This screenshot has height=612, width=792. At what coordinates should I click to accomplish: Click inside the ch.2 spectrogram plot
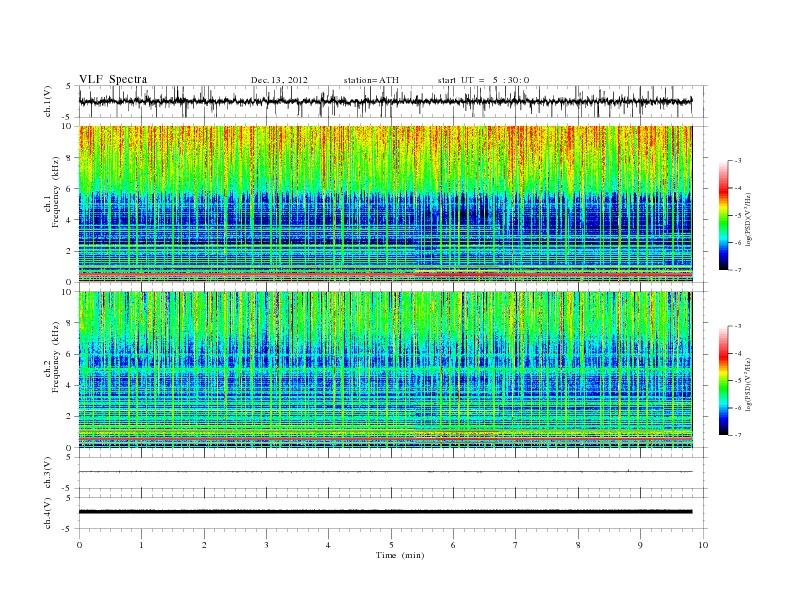pos(385,369)
